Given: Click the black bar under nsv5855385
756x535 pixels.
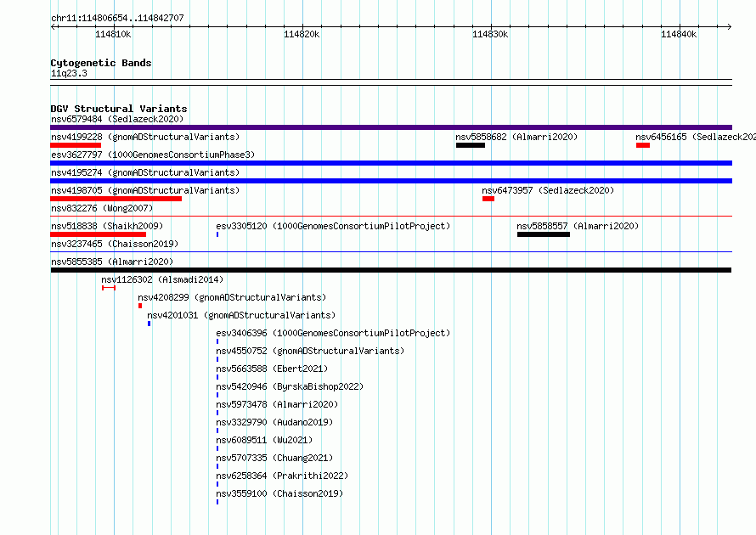Looking at the screenshot, I should (x=391, y=270).
